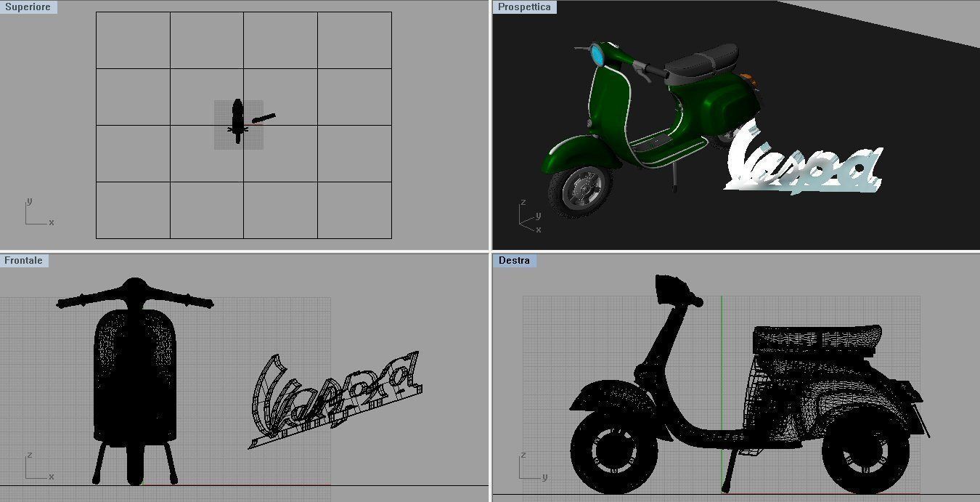Click the scooter seat wireframe in Destra view
The width and height of the screenshot is (980, 502).
pyautogui.click(x=817, y=339)
